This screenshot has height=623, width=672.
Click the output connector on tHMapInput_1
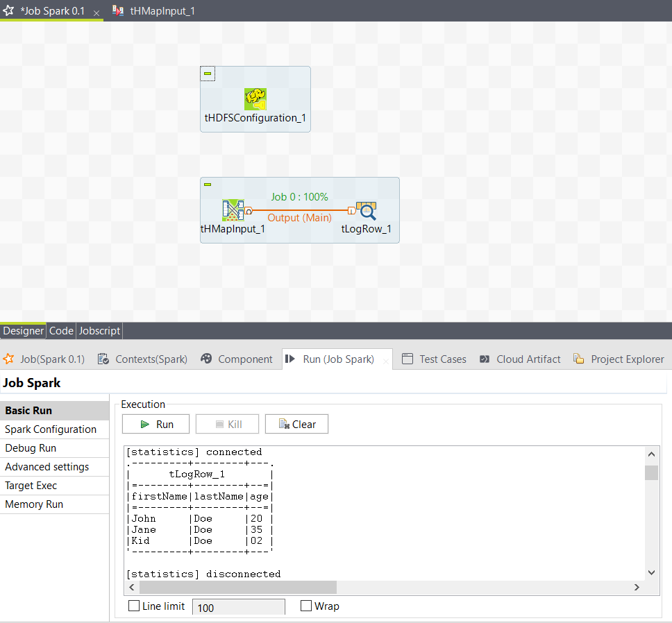tap(249, 211)
